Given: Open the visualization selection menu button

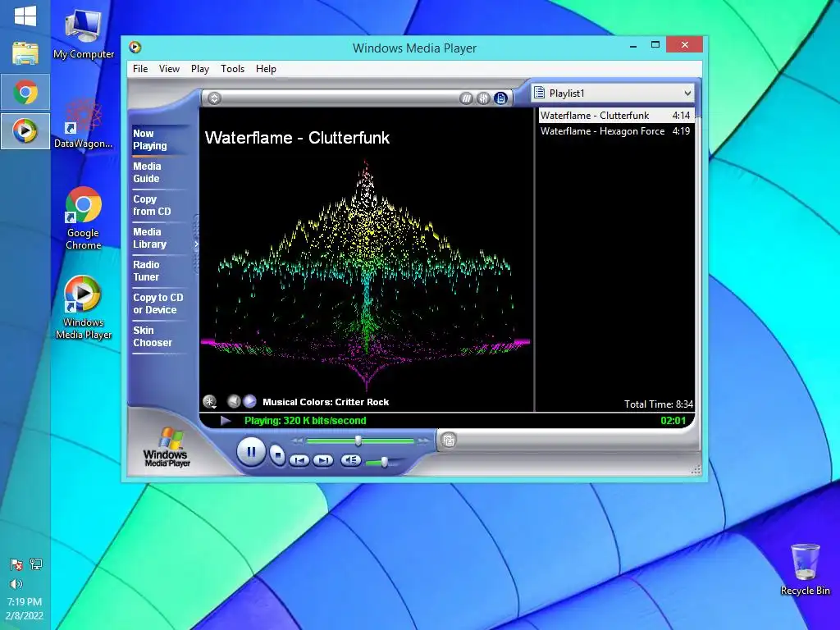Looking at the screenshot, I should pos(209,401).
